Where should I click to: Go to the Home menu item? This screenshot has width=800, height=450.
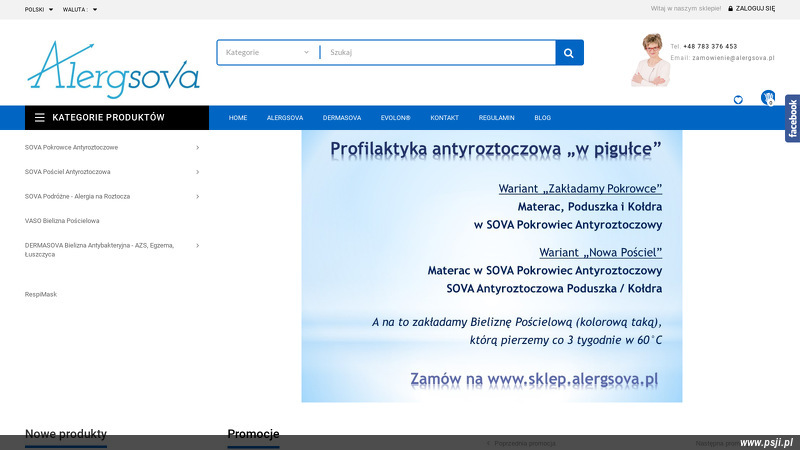pyautogui.click(x=238, y=118)
